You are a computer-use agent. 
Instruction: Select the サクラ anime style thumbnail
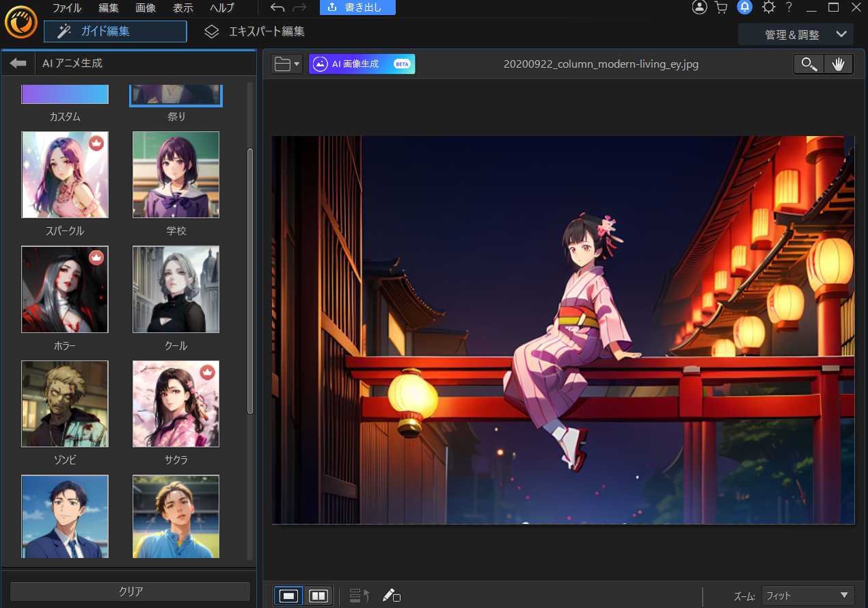point(176,404)
